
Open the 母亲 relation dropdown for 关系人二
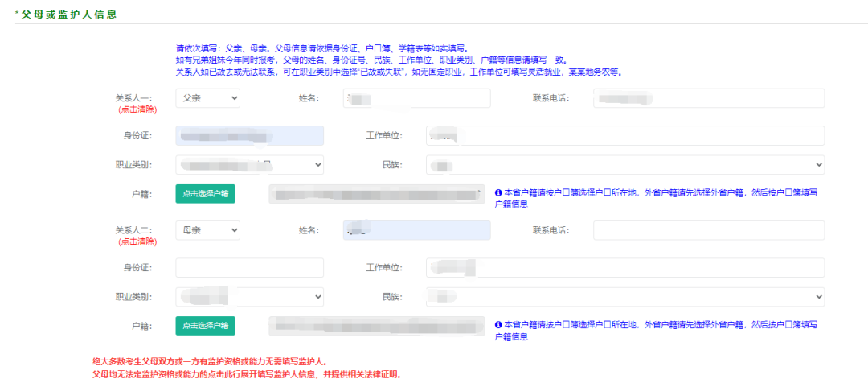point(207,230)
